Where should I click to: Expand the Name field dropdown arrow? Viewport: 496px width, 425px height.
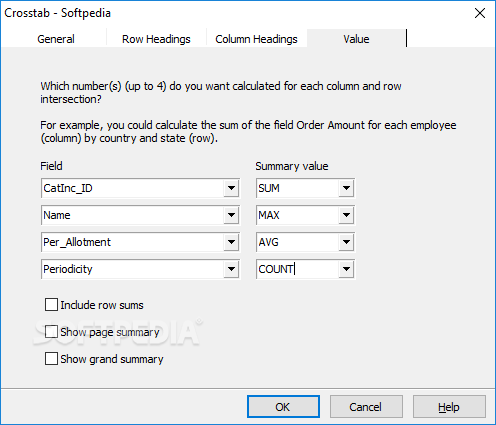231,215
